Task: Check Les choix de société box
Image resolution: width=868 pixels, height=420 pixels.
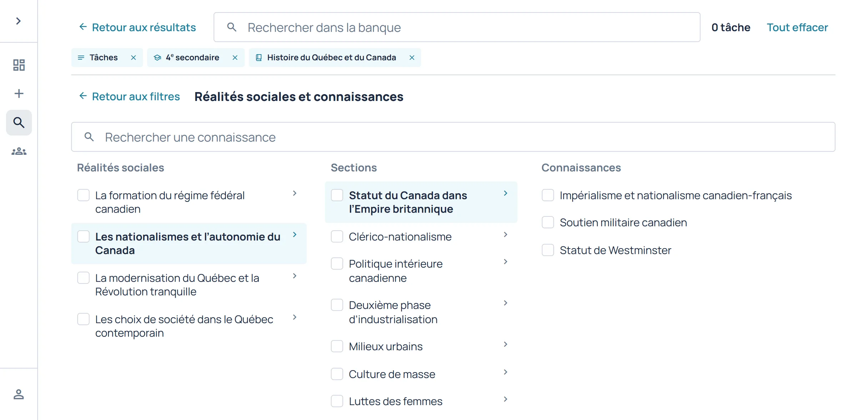Action: click(x=84, y=319)
